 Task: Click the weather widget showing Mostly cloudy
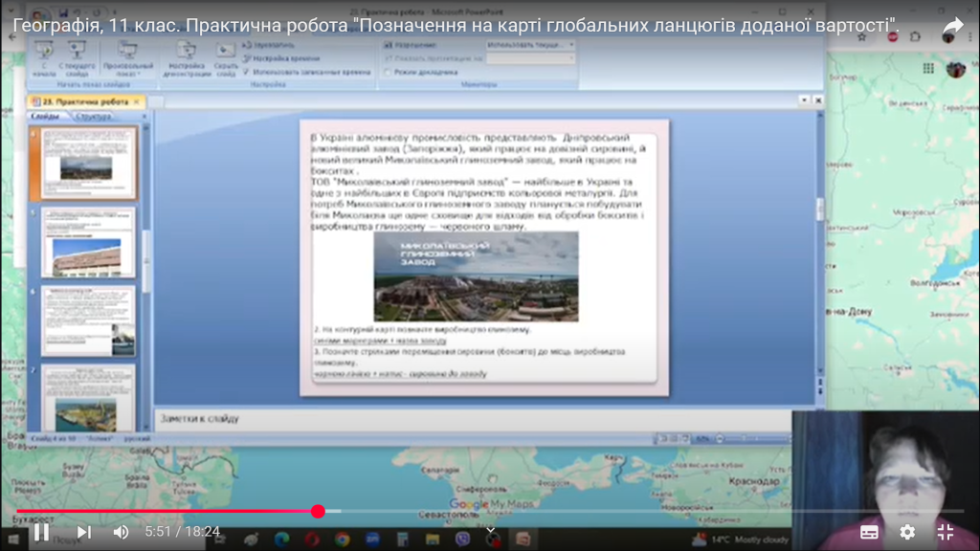click(742, 540)
